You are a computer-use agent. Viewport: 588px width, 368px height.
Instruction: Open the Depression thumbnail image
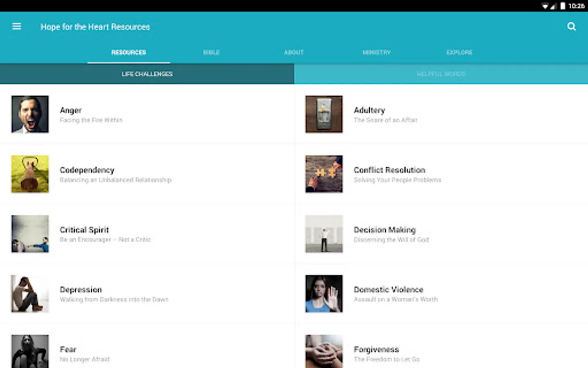point(30,294)
